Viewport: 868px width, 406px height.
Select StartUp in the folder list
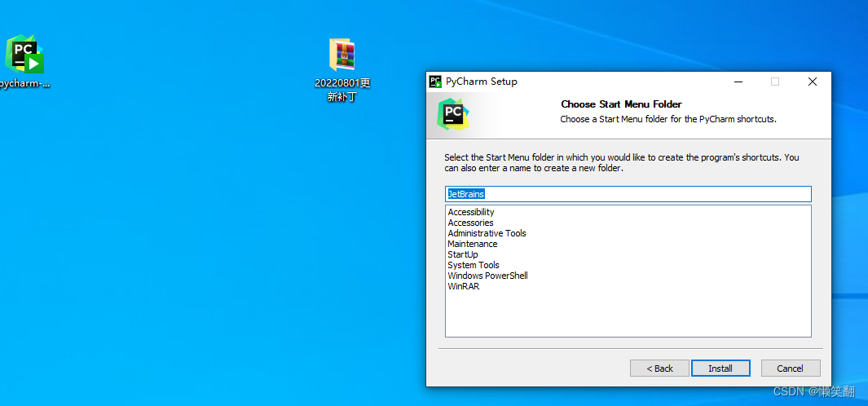pyautogui.click(x=463, y=254)
